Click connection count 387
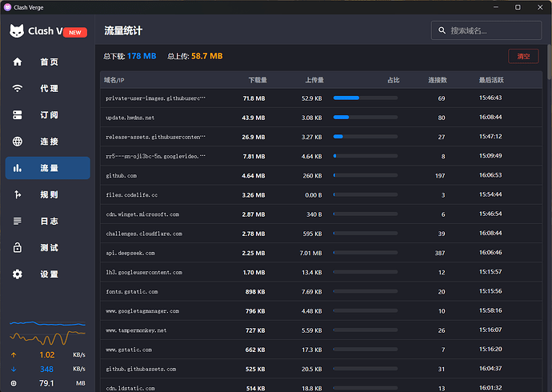The height and width of the screenshot is (392, 552). [x=440, y=253]
